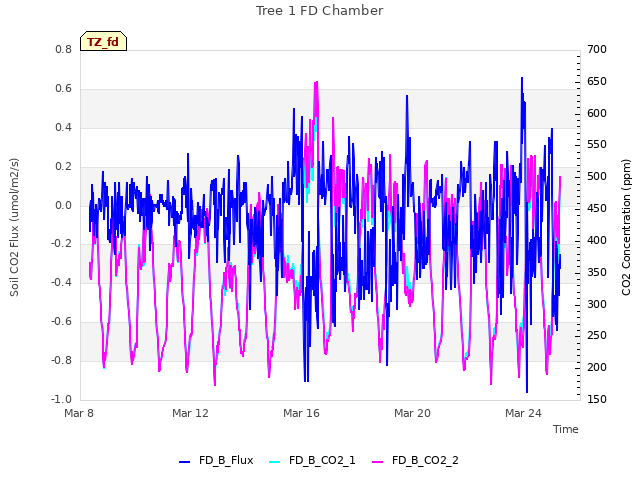Click the blue flux spike near Mar 20

tap(407, 96)
